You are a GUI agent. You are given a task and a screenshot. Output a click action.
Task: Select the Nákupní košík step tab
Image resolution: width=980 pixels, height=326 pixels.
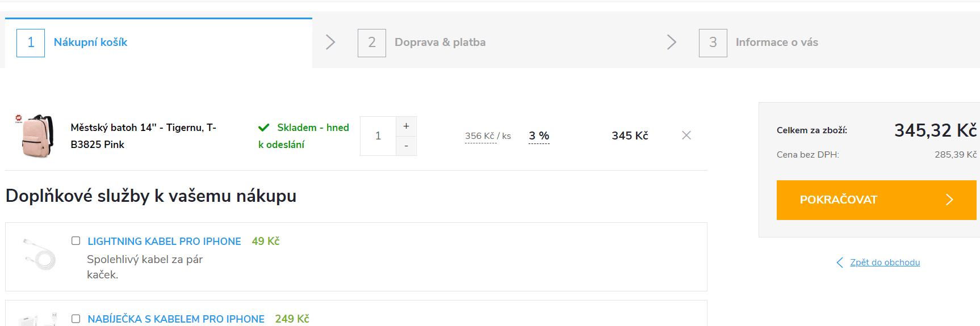pyautogui.click(x=158, y=43)
